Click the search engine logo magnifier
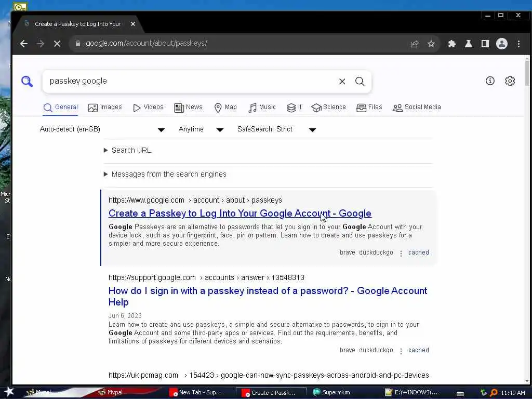 (x=27, y=81)
